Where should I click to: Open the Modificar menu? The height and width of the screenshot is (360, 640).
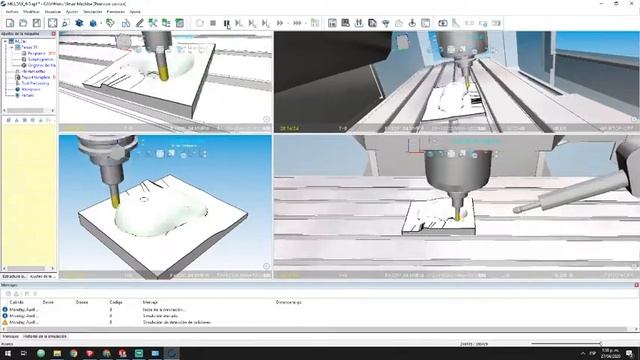tap(31, 12)
